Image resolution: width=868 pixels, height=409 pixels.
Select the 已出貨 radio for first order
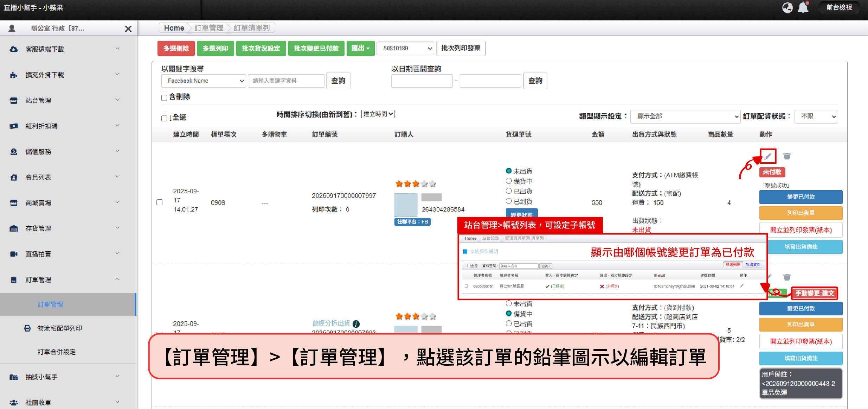[509, 191]
